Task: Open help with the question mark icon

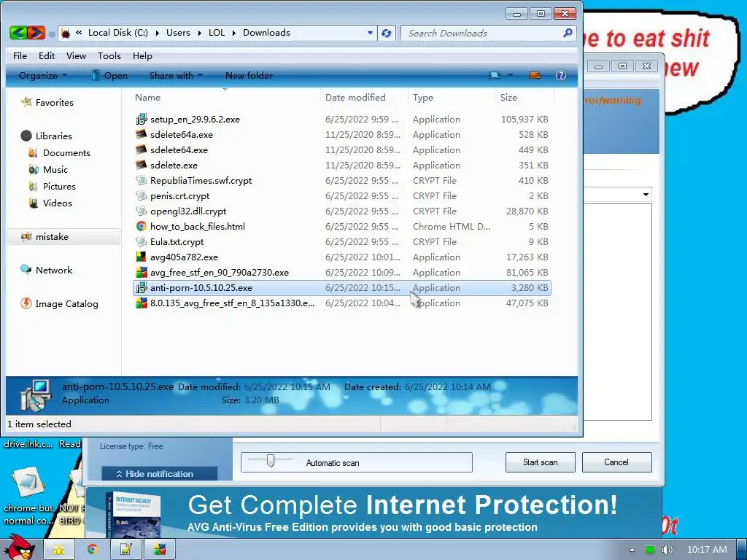Action: tap(561, 75)
